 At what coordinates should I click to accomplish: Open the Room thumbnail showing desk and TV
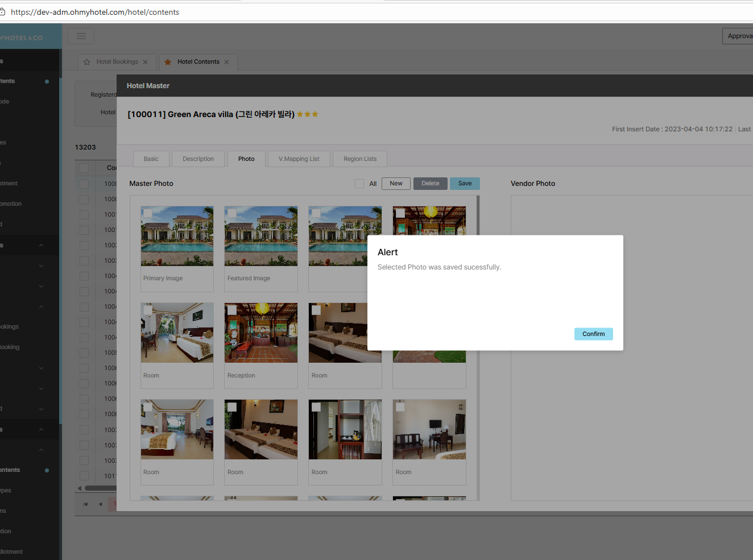(x=429, y=429)
